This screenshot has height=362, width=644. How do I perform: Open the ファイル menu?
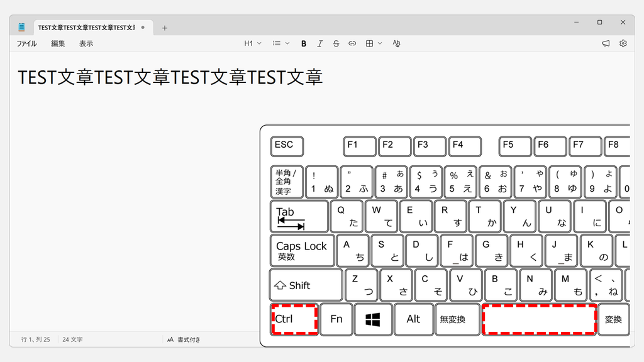(x=26, y=43)
